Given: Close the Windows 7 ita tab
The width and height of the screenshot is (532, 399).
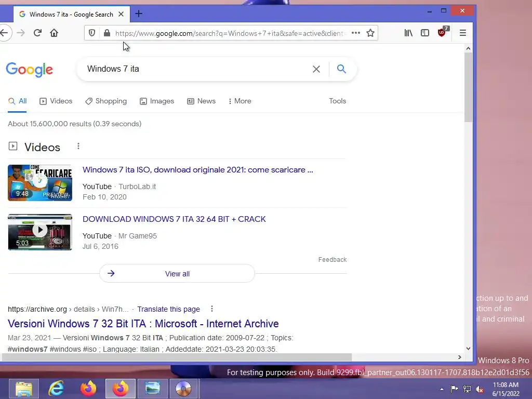Looking at the screenshot, I should pos(121,14).
